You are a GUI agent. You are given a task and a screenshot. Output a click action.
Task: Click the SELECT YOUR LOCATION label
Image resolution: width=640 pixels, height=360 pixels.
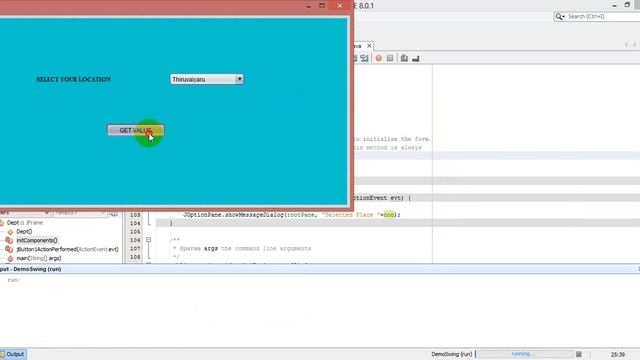click(73, 79)
